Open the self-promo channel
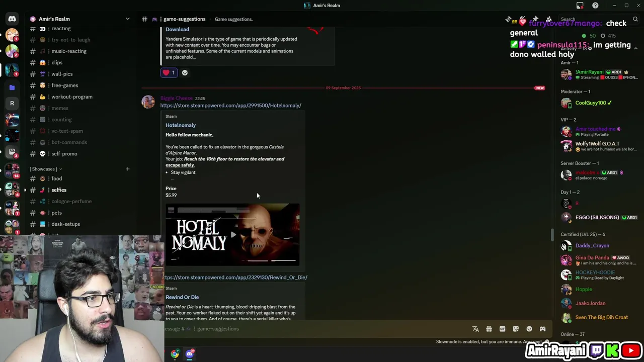 tap(64, 154)
